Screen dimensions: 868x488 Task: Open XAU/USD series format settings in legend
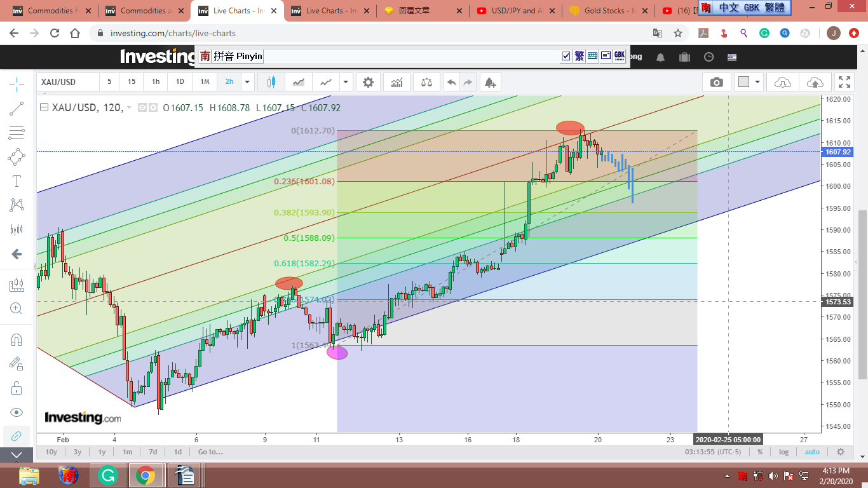(153, 108)
